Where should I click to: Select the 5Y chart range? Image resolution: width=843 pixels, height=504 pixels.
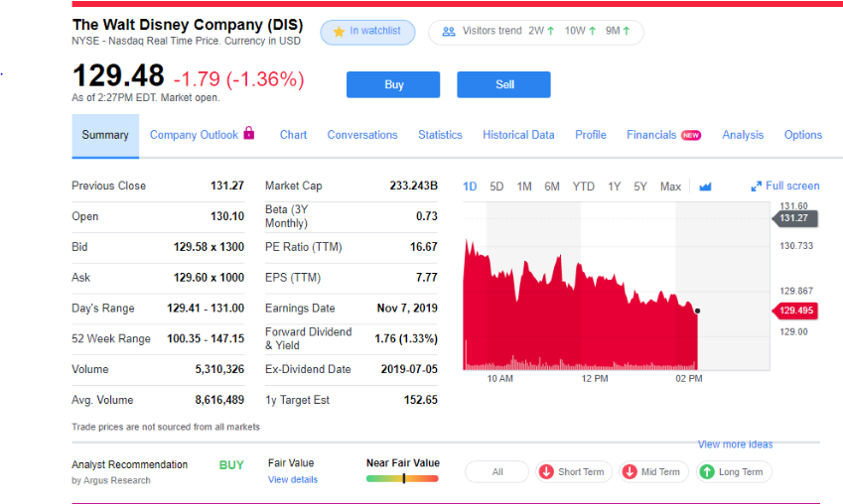[x=639, y=187]
